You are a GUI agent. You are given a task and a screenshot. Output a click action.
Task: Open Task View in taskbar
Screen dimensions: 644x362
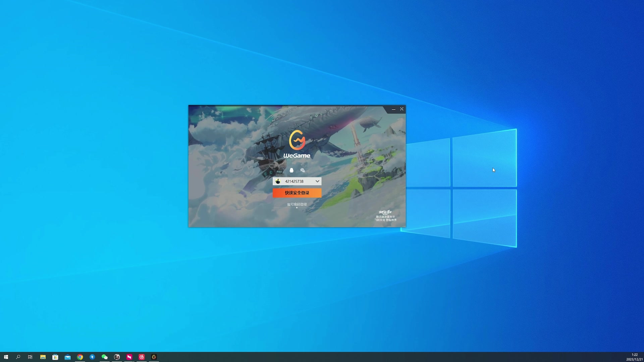[x=30, y=357]
